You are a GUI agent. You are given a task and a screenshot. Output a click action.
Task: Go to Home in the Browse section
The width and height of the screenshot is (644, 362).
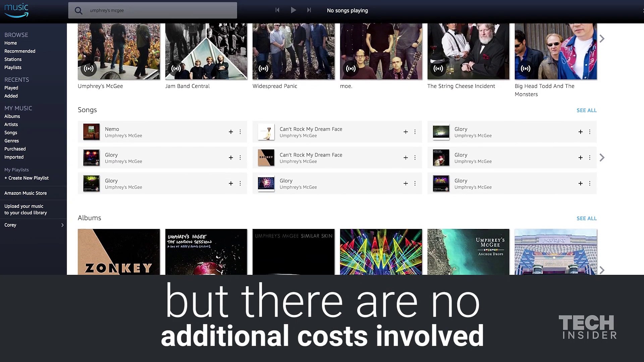click(x=11, y=43)
